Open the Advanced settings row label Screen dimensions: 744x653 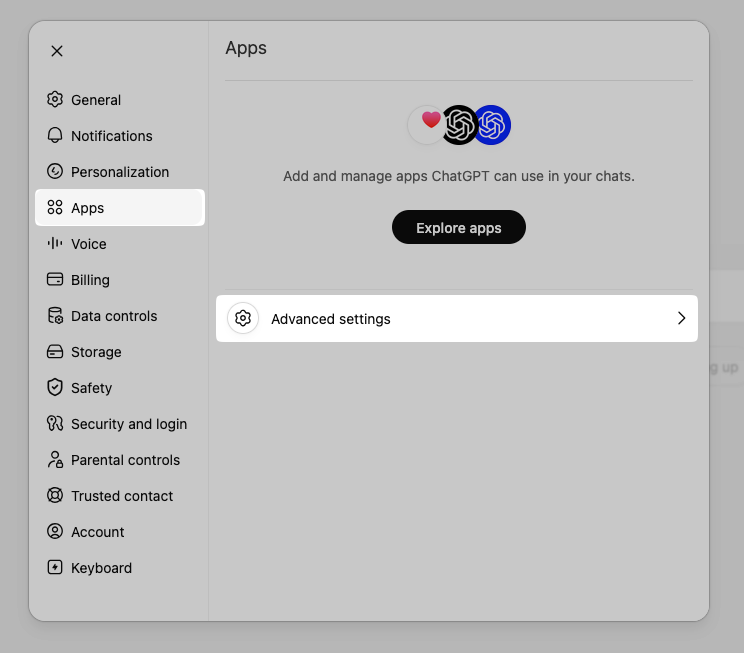(331, 319)
